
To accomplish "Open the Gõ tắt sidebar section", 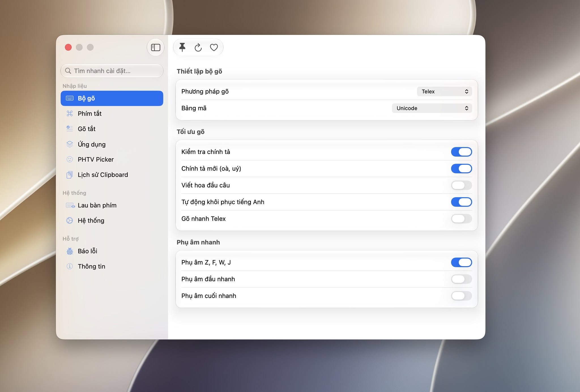I will pos(112,129).
